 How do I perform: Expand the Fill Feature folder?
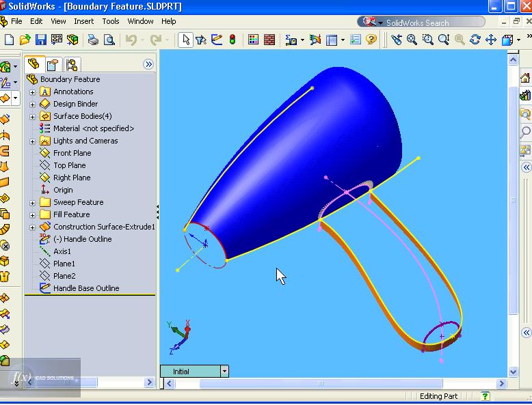(33, 215)
